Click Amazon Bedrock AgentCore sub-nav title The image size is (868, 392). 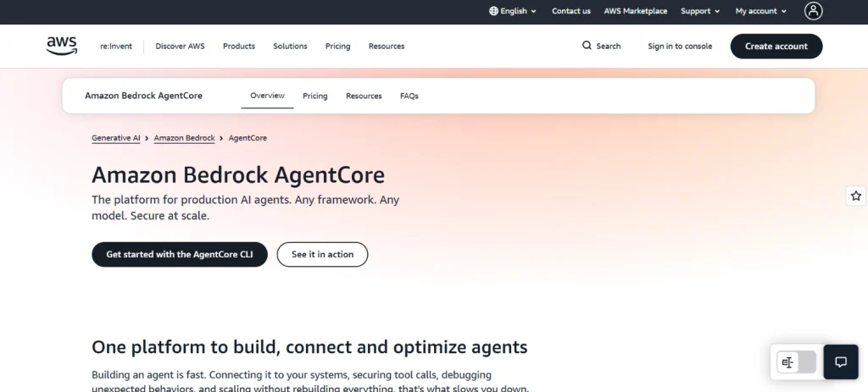143,96
